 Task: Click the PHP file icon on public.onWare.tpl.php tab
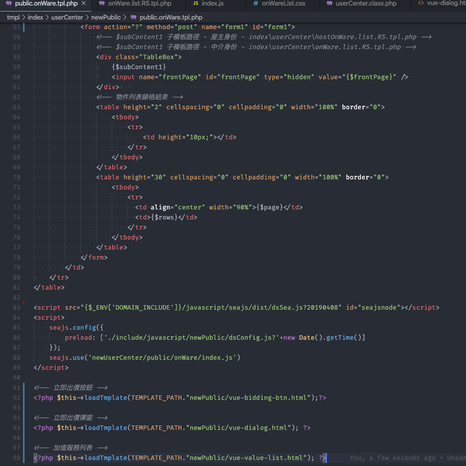pos(9,4)
